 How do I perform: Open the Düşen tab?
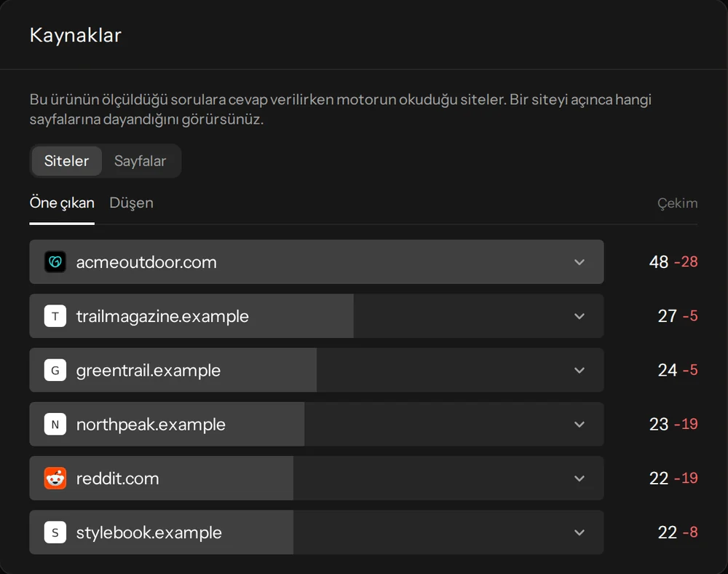pos(131,203)
